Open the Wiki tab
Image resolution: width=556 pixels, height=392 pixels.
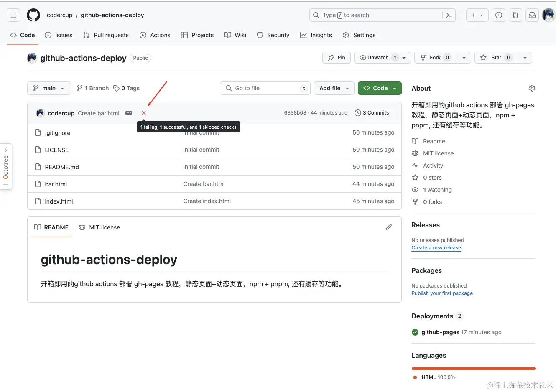coord(235,35)
